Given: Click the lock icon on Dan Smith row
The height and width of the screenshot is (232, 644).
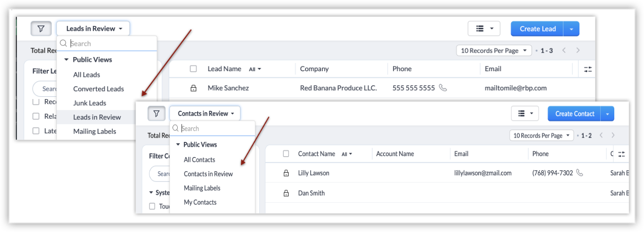Looking at the screenshot, I should coord(286,193).
